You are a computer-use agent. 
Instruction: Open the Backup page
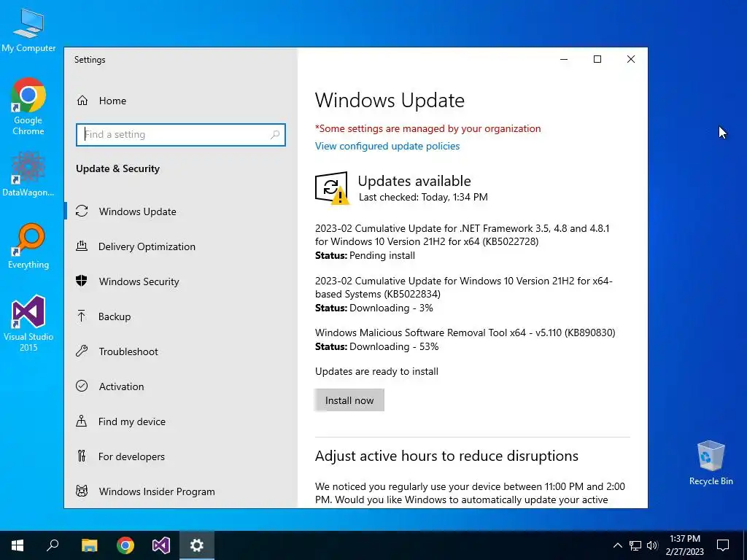[181, 316]
